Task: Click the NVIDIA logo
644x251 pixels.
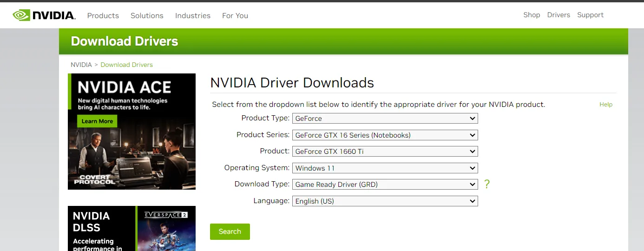Action: click(x=44, y=15)
